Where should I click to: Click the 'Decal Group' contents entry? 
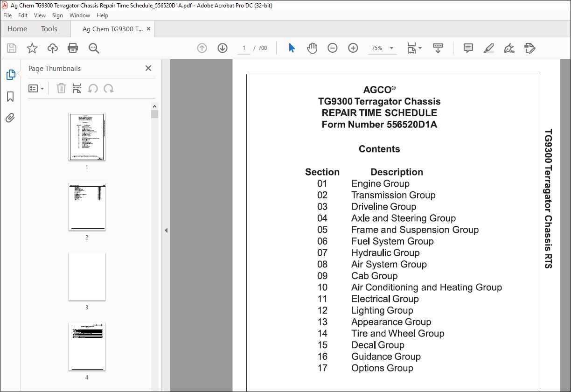click(377, 345)
